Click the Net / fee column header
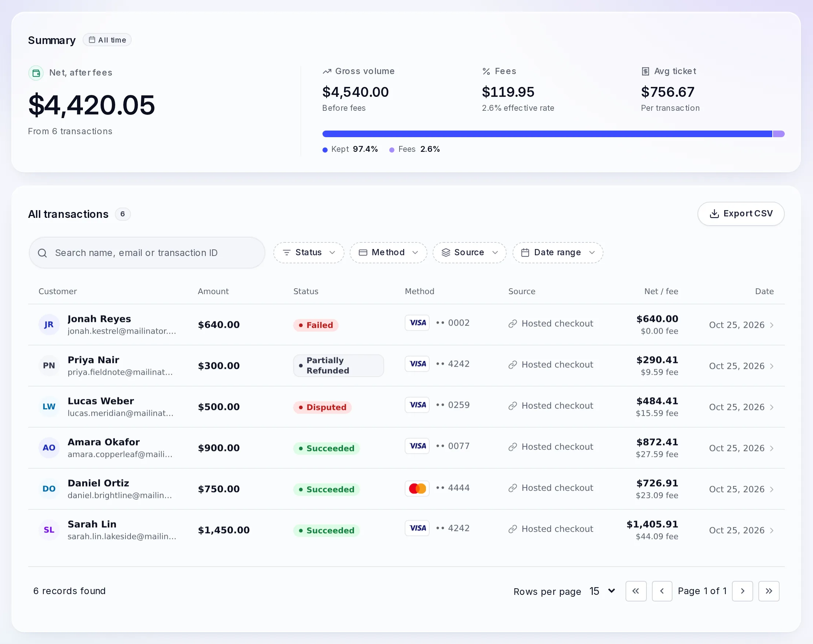 (x=661, y=292)
